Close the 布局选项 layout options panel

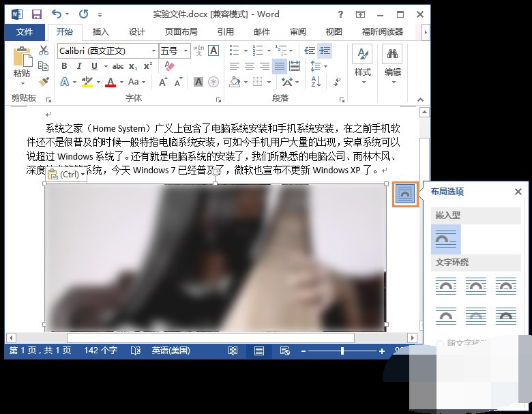(x=518, y=192)
